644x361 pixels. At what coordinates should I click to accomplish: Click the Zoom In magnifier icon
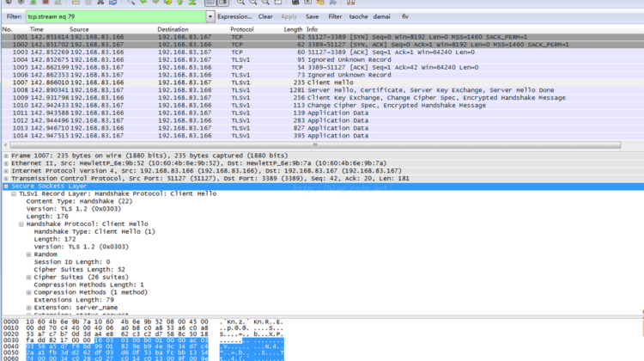click(x=240, y=2)
